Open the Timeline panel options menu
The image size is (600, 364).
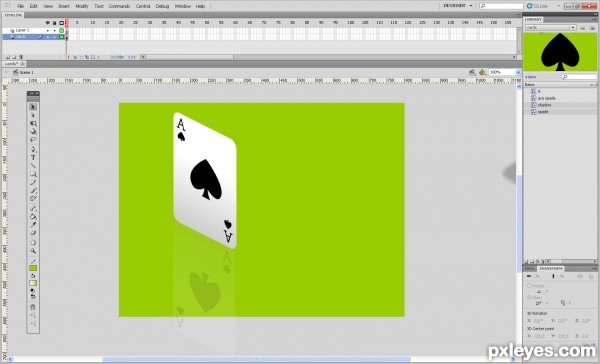click(x=518, y=15)
